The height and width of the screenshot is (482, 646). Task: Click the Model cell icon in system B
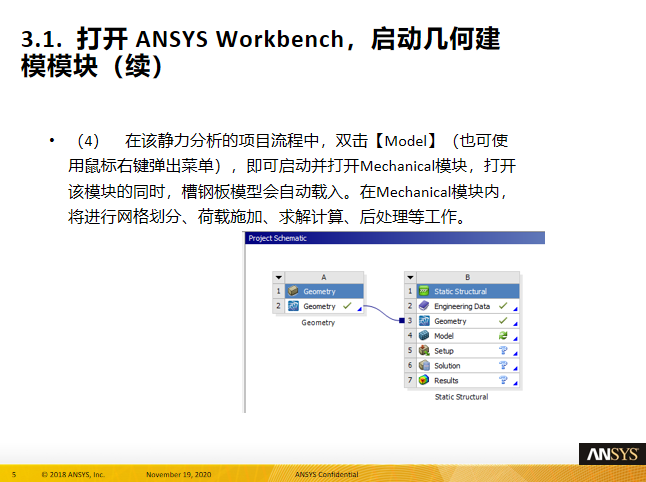(424, 336)
